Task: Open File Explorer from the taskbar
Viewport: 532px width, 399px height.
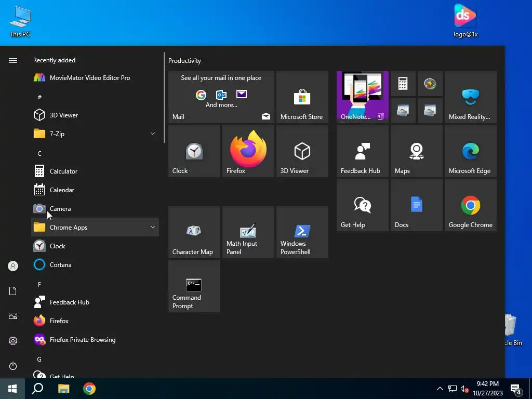Action: click(63, 389)
